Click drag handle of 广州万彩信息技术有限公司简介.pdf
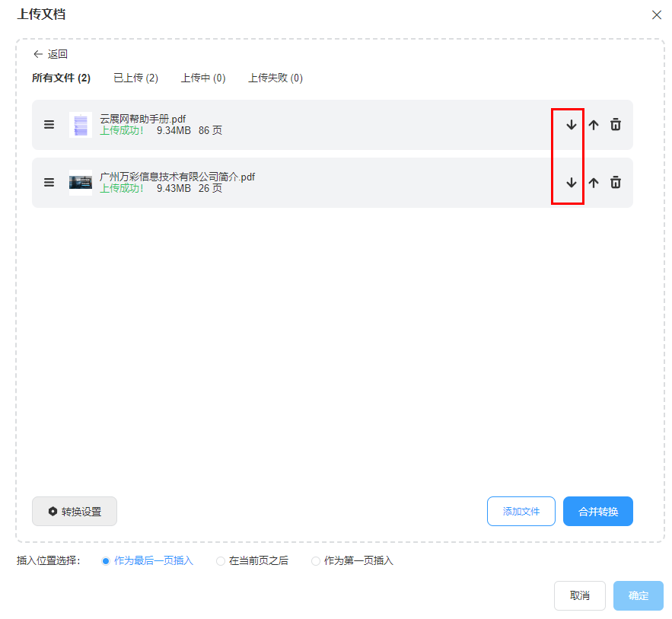Image resolution: width=672 pixels, height=619 pixels. [49, 183]
